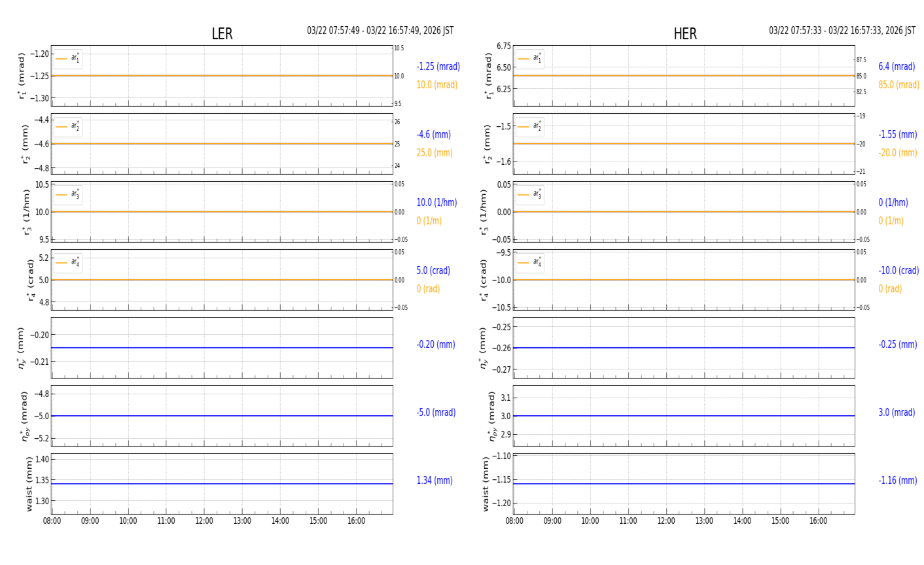Viewport: 924px width, 565px height.
Task: Click the 14:00 time tick under LER
Action: [280, 521]
